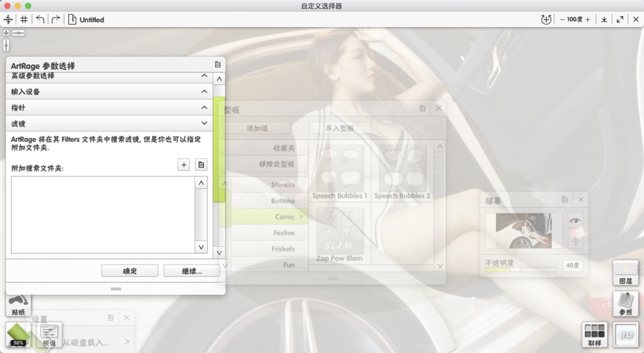Viewport: 644px width, 353px height.
Task: Select the canvas move/transform tool in toolbar
Action: [8, 19]
